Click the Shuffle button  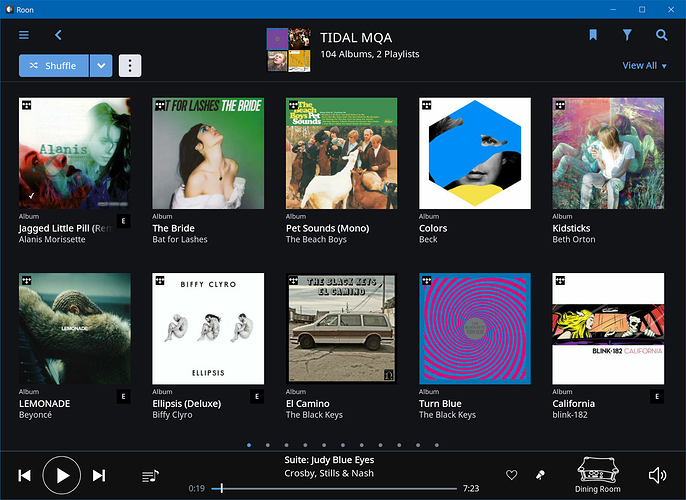pos(54,66)
